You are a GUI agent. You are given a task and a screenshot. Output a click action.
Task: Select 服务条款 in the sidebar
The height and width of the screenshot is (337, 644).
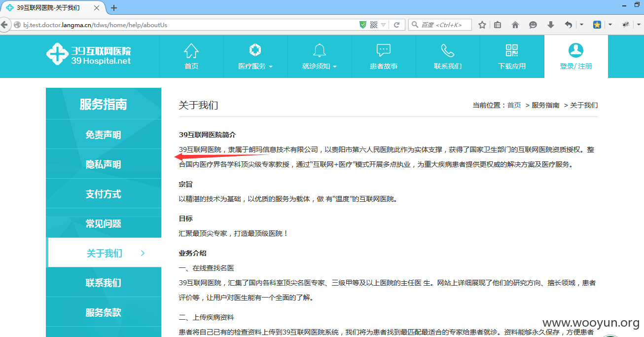tap(104, 312)
